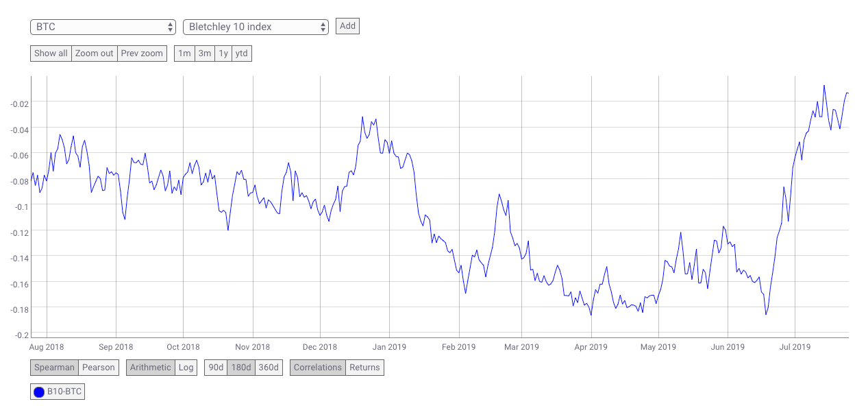Open the BTC asset dropdown
This screenshot has width=868, height=406.
click(x=103, y=27)
